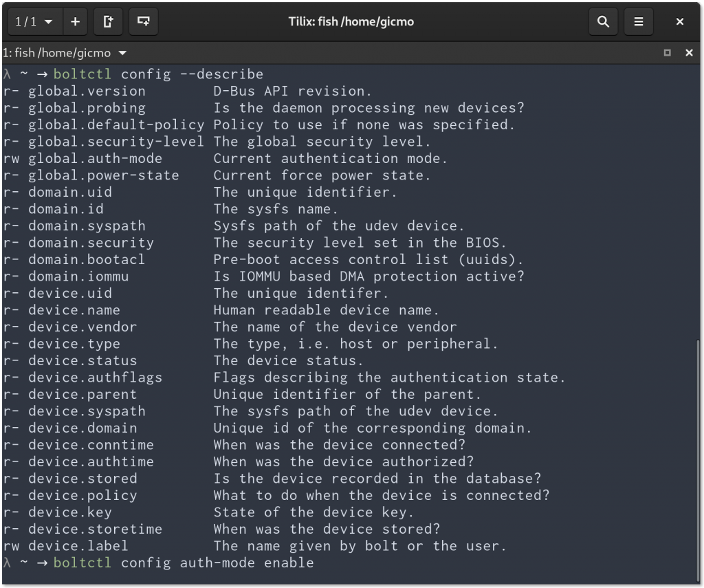Viewport: 704px width, 588px height.
Task: Click the 'device.storetime' line in terminal
Action: (95, 530)
